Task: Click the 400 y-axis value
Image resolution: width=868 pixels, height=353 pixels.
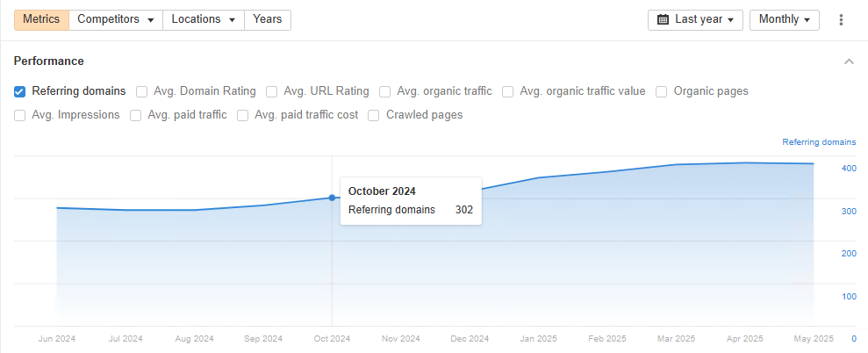Action: [x=850, y=169]
